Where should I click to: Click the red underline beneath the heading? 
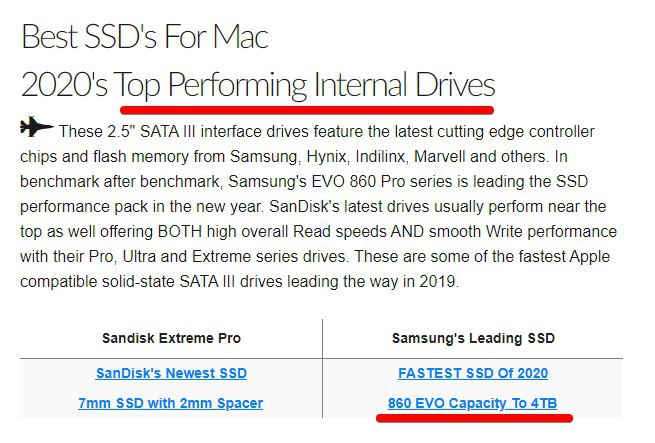click(306, 104)
